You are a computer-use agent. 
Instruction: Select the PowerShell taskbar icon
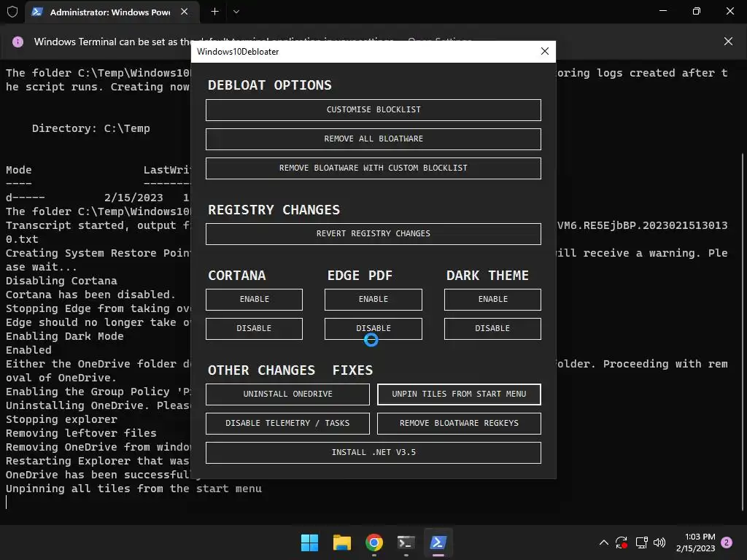[x=438, y=542]
